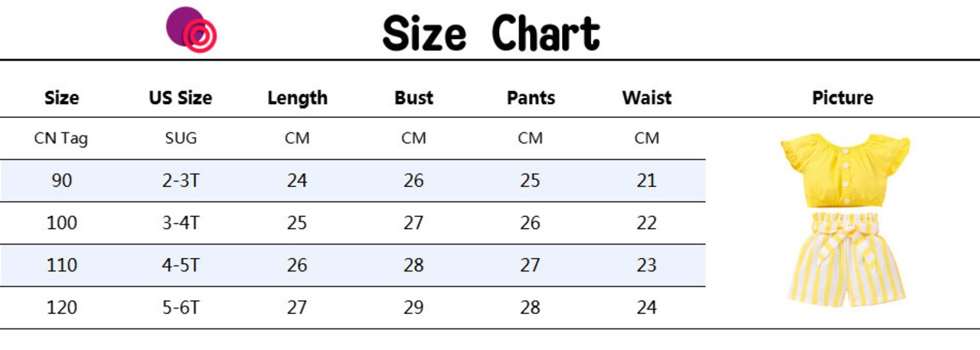980x350 pixels.
Task: Select the US Size column header
Action: tap(181, 98)
